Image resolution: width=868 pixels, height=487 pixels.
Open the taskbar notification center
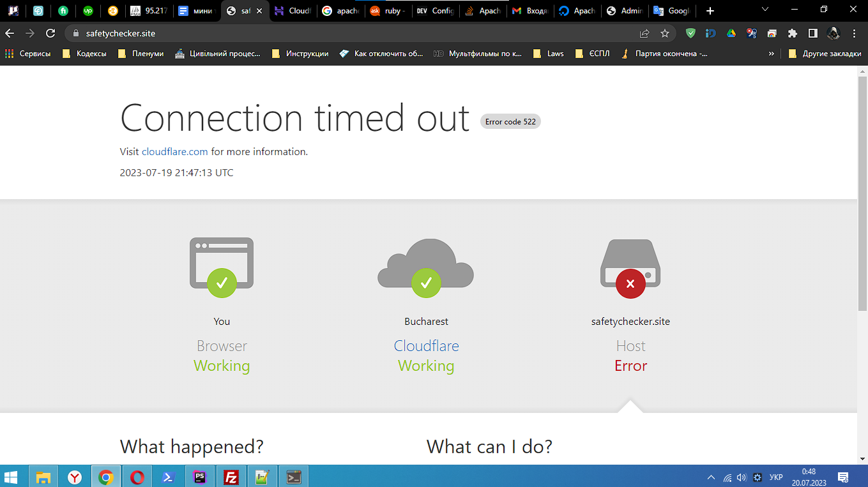tap(843, 477)
